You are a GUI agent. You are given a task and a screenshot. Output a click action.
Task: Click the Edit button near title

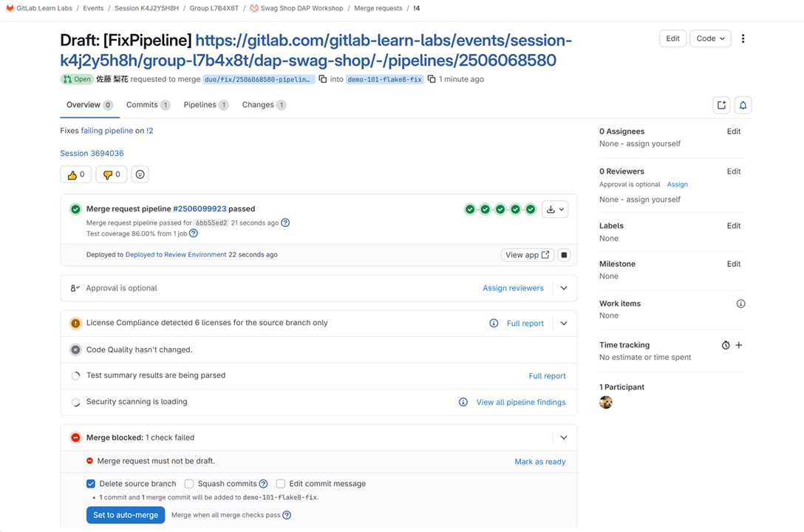pyautogui.click(x=672, y=38)
